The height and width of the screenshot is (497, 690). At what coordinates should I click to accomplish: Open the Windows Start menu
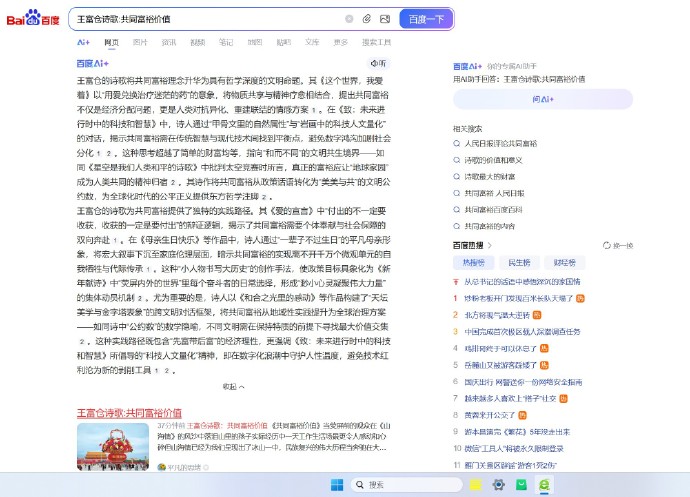338,484
